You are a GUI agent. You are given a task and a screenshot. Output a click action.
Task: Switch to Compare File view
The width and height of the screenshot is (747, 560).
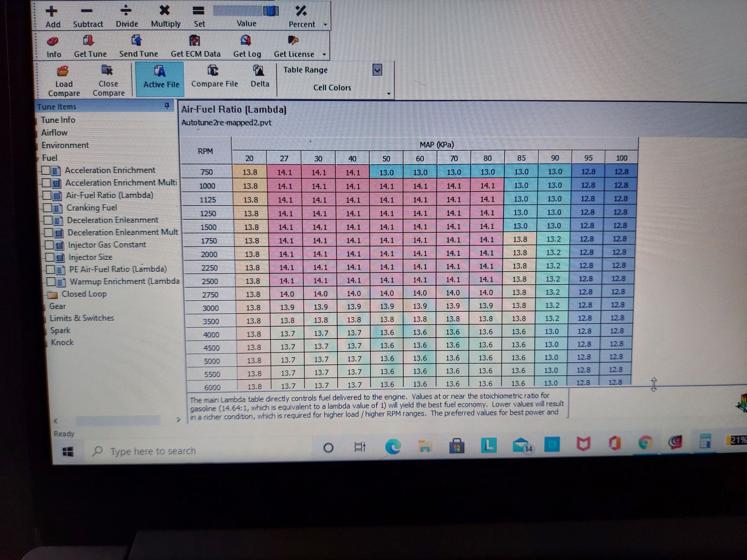(x=214, y=77)
